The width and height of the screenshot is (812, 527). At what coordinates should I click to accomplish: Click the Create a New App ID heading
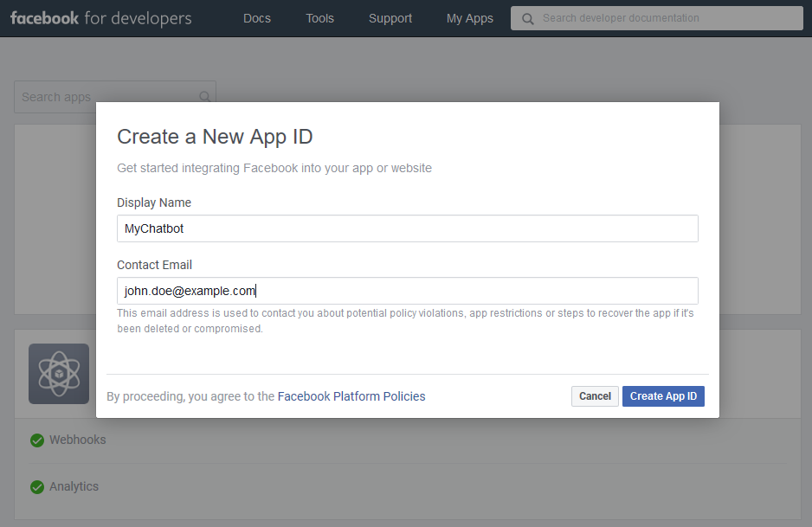(215, 137)
